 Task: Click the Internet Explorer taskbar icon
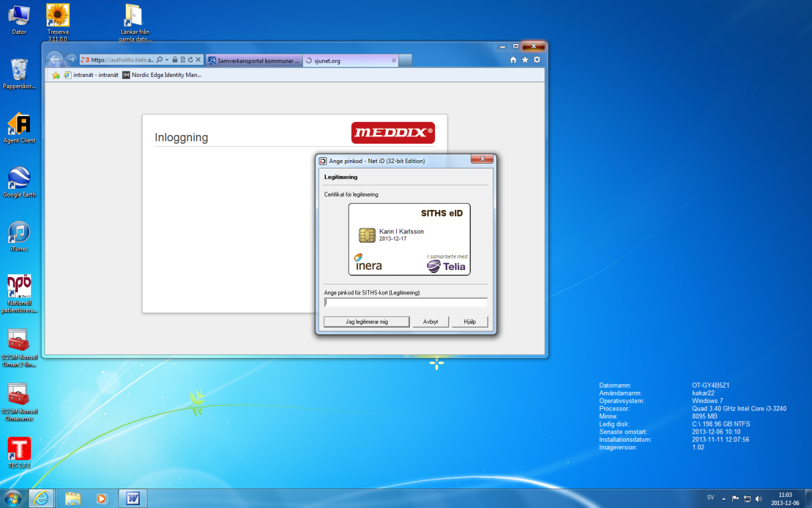[x=42, y=499]
